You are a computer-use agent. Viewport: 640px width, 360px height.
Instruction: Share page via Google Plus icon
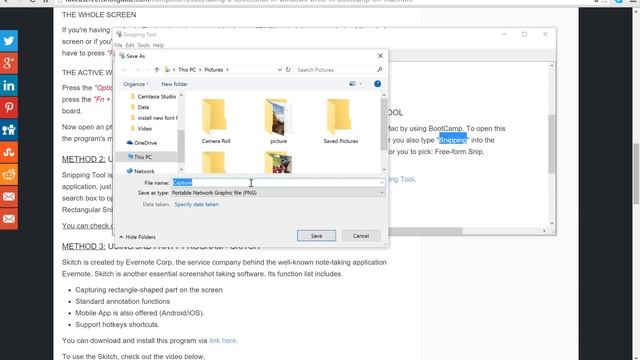point(9,63)
